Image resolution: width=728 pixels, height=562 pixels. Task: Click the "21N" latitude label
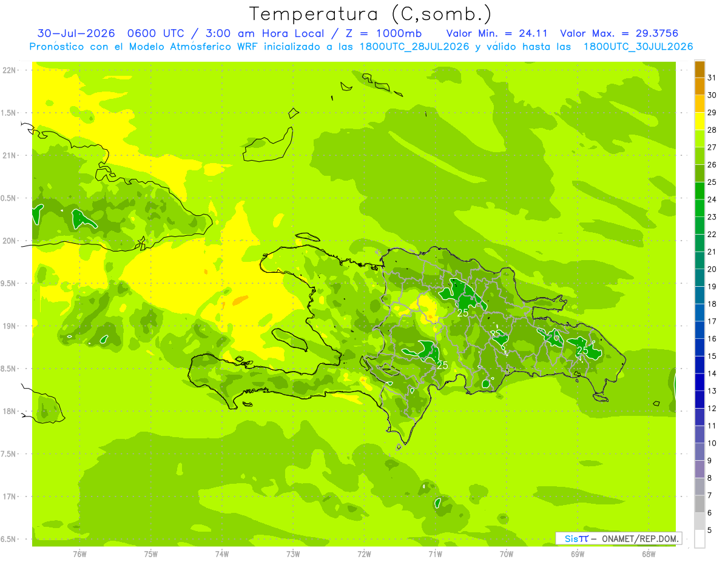pos(10,155)
